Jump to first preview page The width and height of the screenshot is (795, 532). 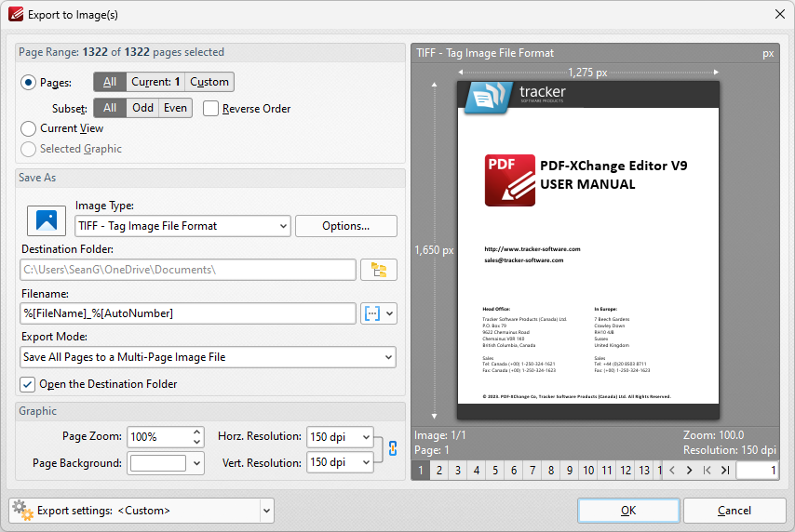point(707,471)
